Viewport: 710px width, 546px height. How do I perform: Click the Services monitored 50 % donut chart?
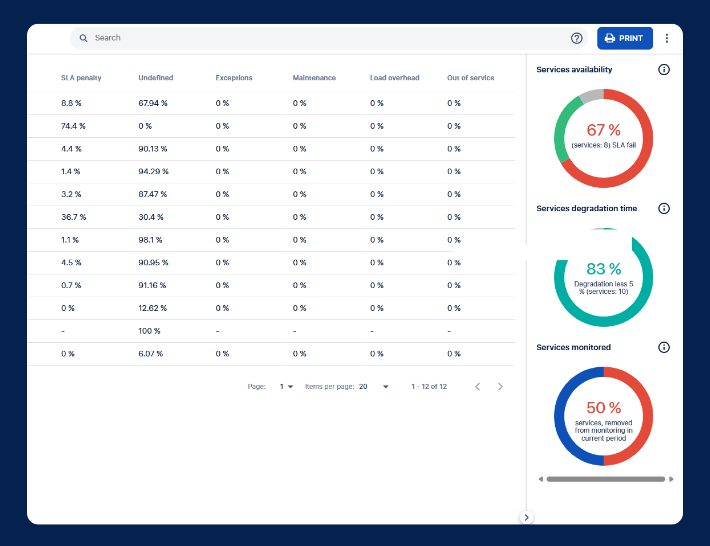coord(604,416)
